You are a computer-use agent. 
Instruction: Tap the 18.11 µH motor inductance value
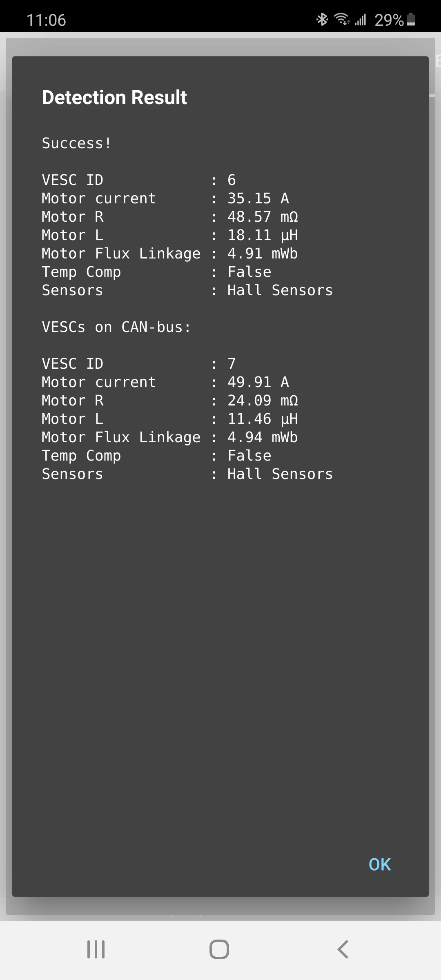pos(263,235)
